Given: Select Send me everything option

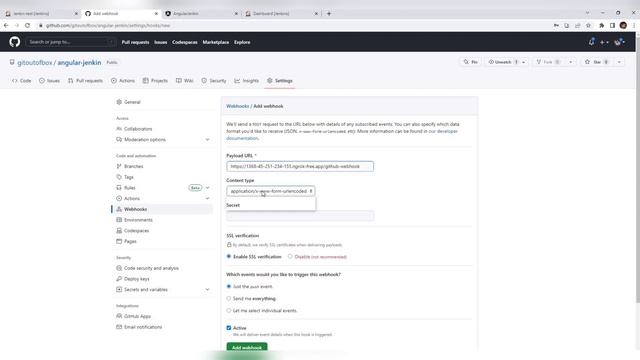Looking at the screenshot, I should tap(229, 298).
